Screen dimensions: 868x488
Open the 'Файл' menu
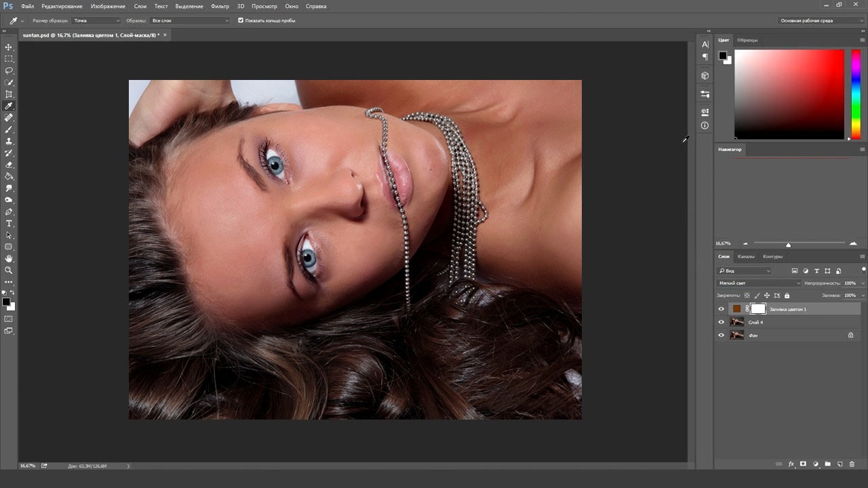tap(27, 6)
